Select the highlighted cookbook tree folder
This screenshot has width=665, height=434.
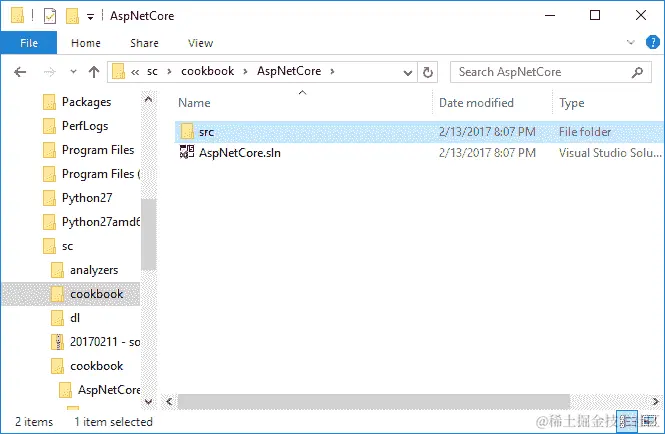click(x=70, y=294)
